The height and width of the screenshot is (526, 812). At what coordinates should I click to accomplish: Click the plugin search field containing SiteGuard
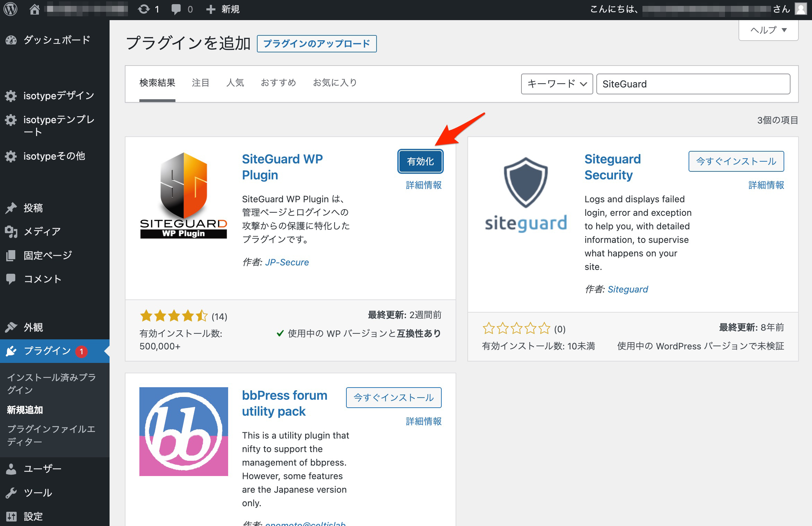[693, 84]
